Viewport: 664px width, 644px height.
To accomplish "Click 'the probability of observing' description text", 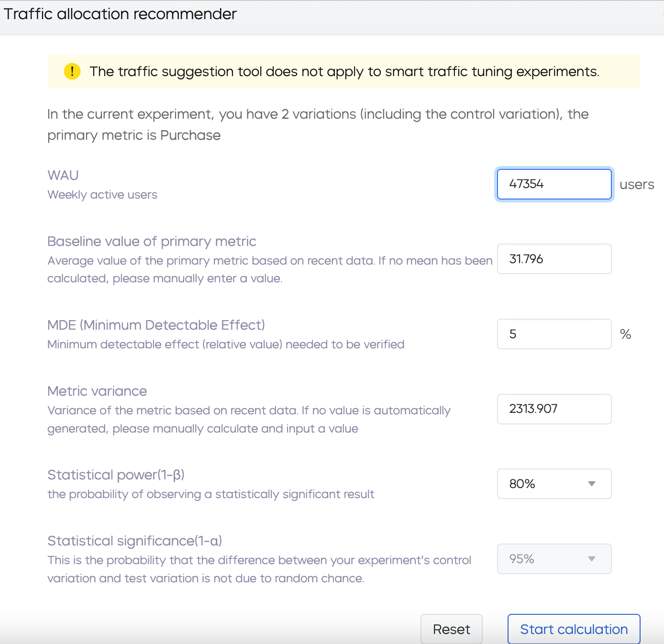I will tap(210, 494).
